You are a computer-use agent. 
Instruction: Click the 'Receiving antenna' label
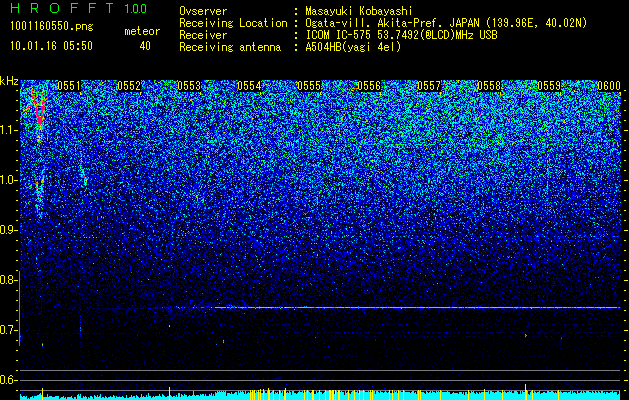click(x=230, y=47)
